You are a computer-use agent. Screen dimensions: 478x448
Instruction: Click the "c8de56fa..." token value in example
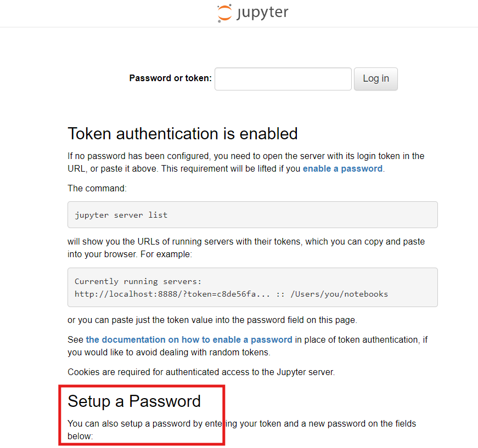tap(243, 294)
